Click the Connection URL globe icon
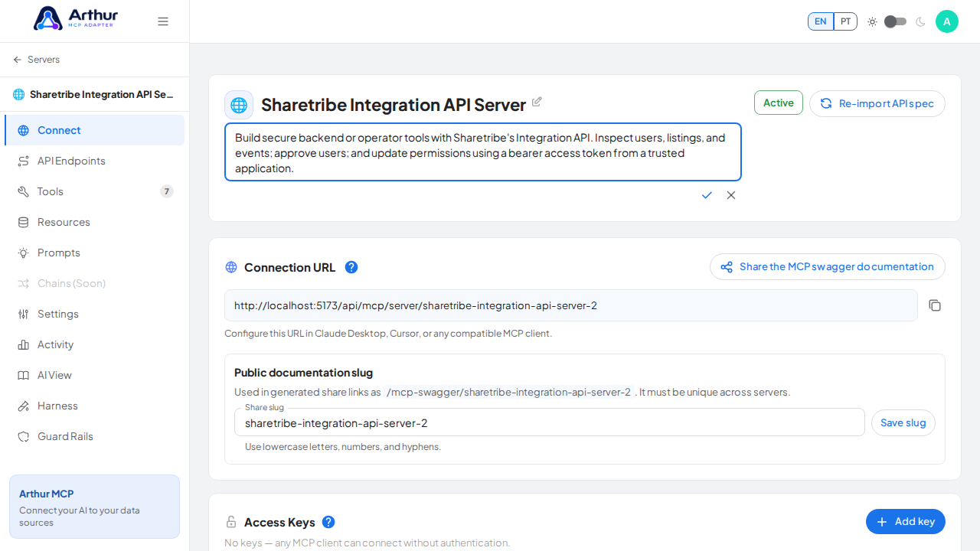This screenshot has height=551, width=980. tap(231, 267)
